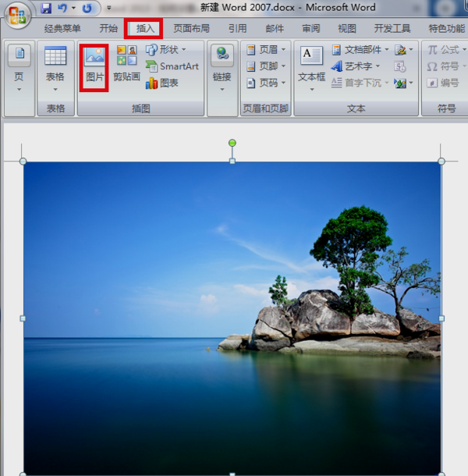Click the green rotation handle of the picture
468x476 pixels.
(232, 143)
